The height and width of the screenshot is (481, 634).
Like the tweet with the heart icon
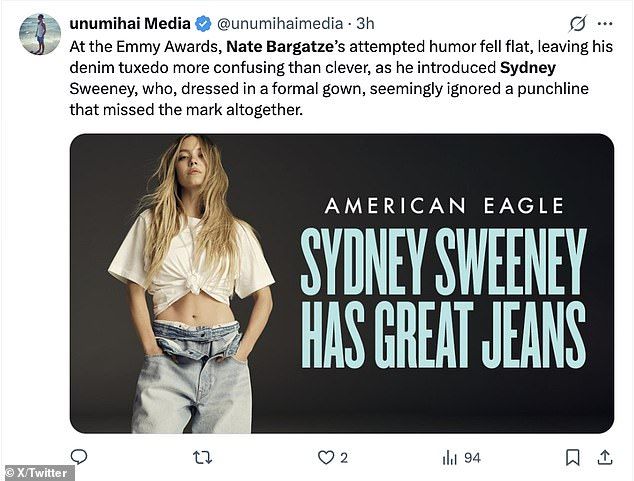pos(323,457)
